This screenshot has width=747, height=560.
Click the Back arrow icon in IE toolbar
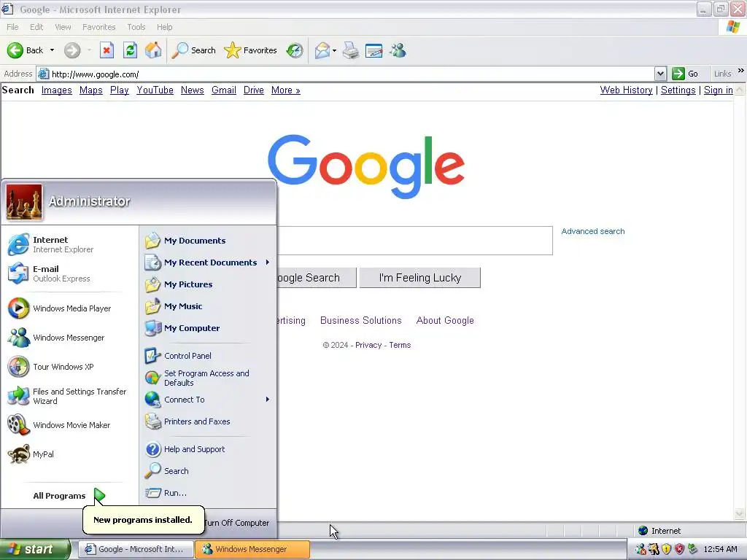coord(15,50)
